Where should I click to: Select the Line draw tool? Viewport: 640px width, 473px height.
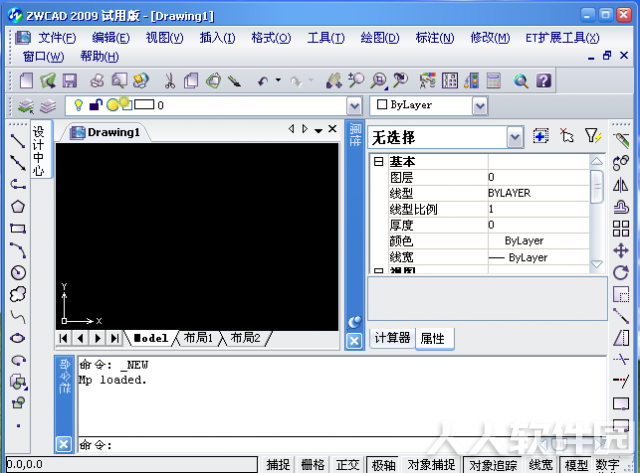[18, 141]
